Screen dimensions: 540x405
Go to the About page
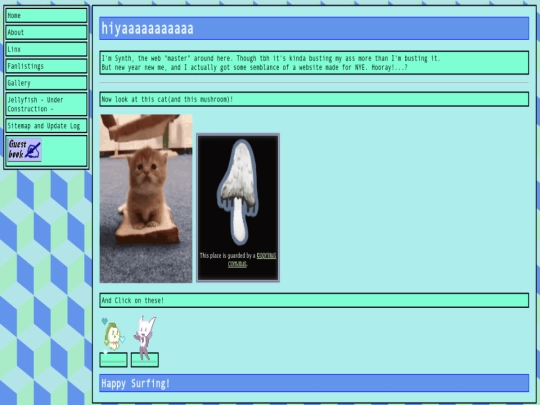click(x=46, y=32)
